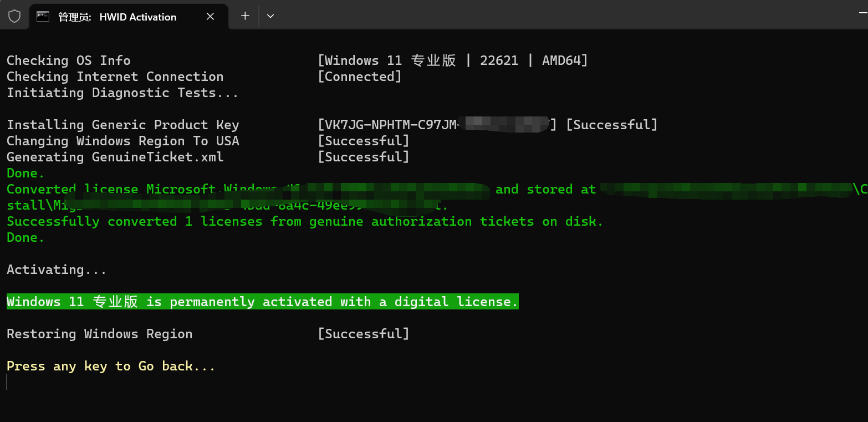
Task: Click the 'Press any key to Go back...' prompt
Action: 111,366
